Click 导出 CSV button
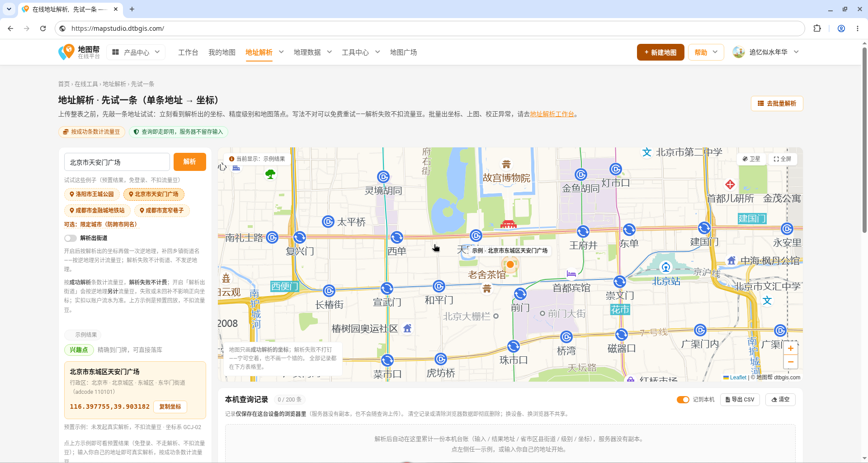The width and height of the screenshot is (868, 463). (x=740, y=400)
